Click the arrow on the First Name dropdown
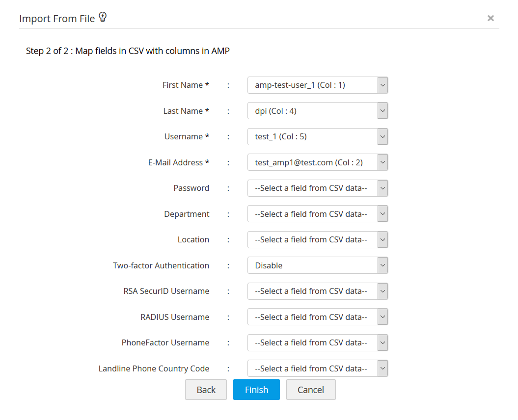Screen dimensions: 518x420 coord(382,85)
